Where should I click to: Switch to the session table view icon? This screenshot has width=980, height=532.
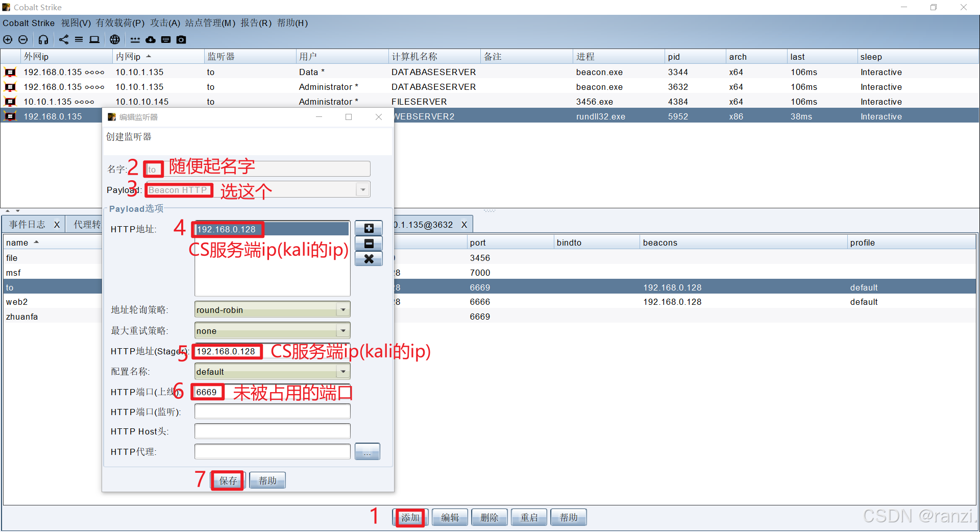pyautogui.click(x=79, y=39)
